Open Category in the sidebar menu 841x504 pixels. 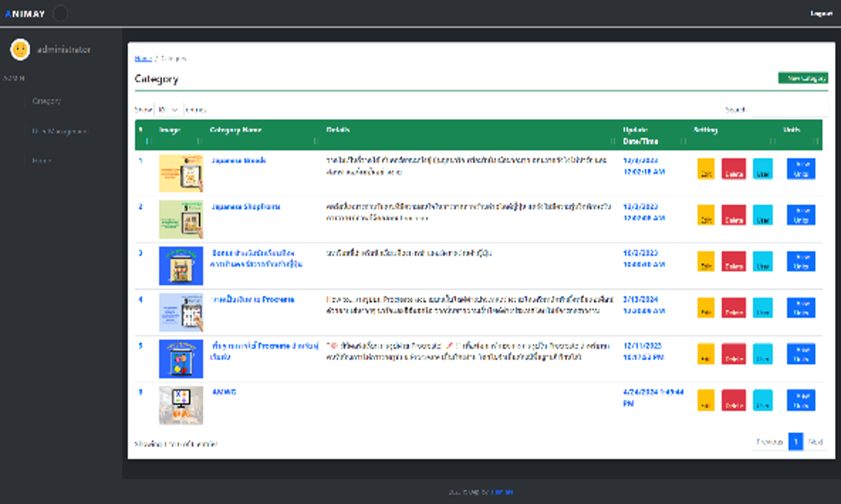click(46, 101)
